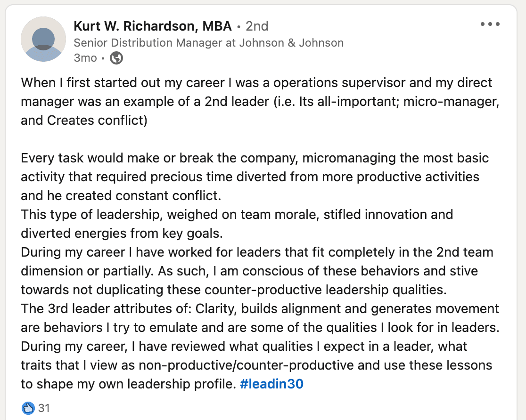Click the line starting 'Every task would make'
This screenshot has width=526, height=420.
pyautogui.click(x=255, y=158)
